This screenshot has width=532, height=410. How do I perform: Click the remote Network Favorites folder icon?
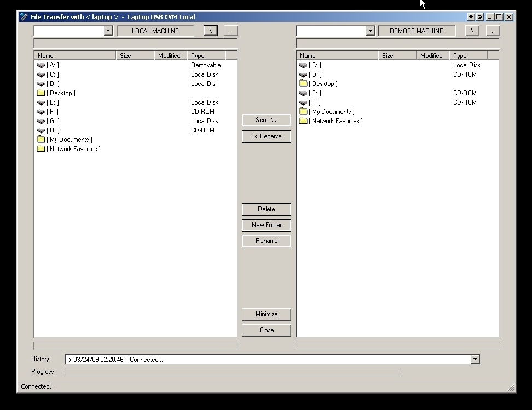(303, 120)
